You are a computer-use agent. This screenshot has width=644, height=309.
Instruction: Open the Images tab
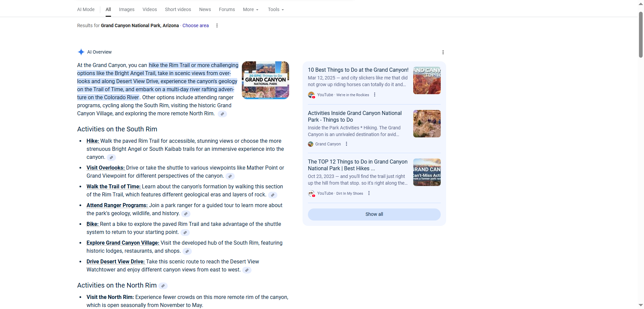[x=127, y=9]
